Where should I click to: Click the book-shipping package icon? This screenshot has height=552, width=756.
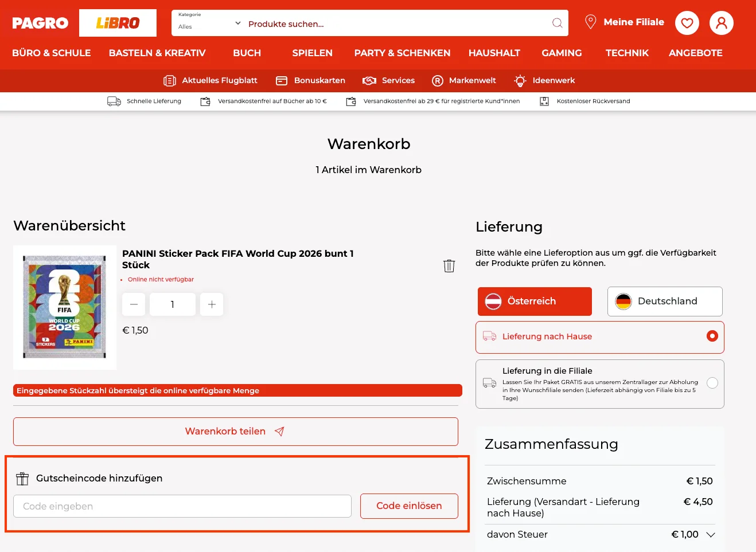coord(205,101)
